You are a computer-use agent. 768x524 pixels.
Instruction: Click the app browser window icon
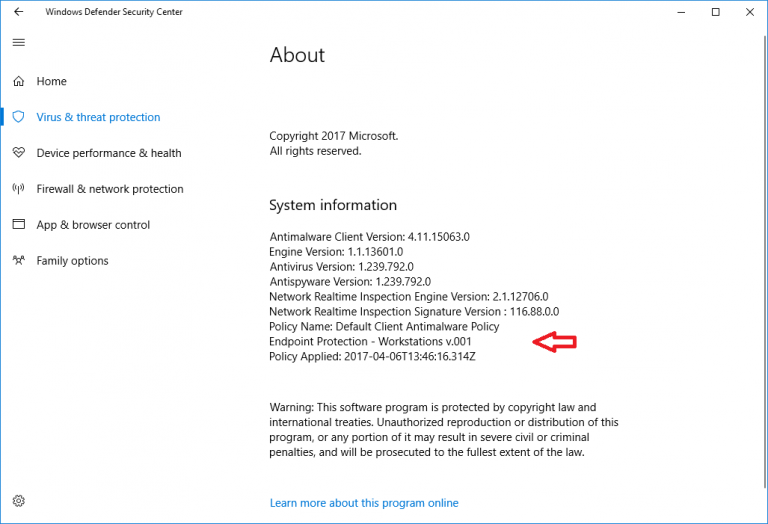18,225
